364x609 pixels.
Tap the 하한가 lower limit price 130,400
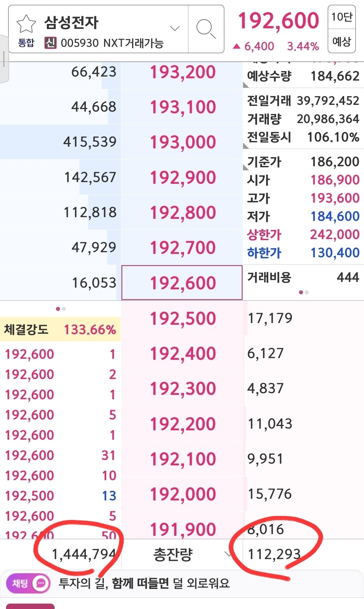point(334,253)
